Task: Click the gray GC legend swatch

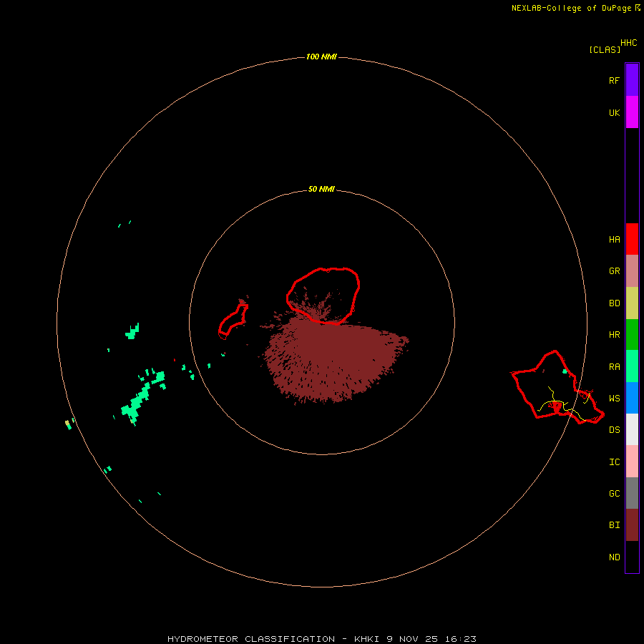Action: tap(632, 493)
